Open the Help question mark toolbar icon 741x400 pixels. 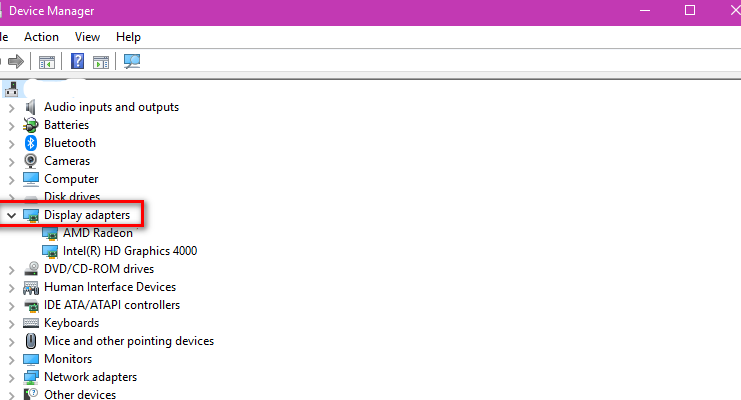[x=78, y=61]
